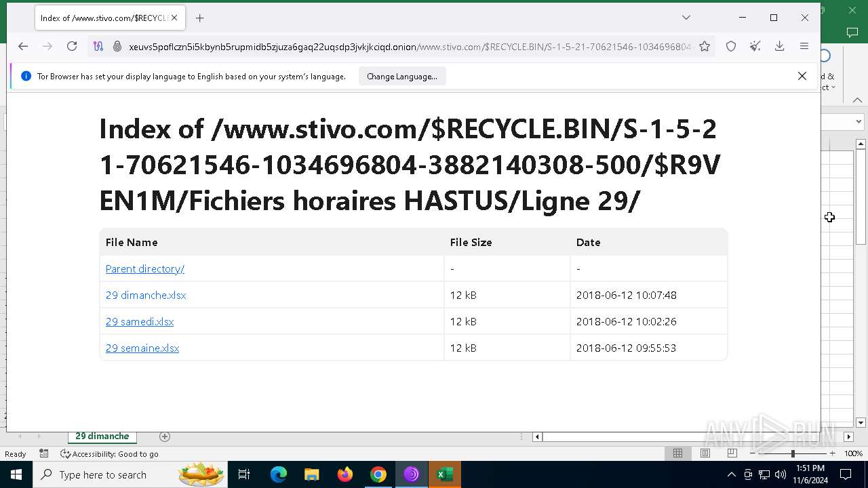Dismiss the language notification bar
Image resolution: width=868 pixels, height=488 pixels.
pyautogui.click(x=802, y=76)
